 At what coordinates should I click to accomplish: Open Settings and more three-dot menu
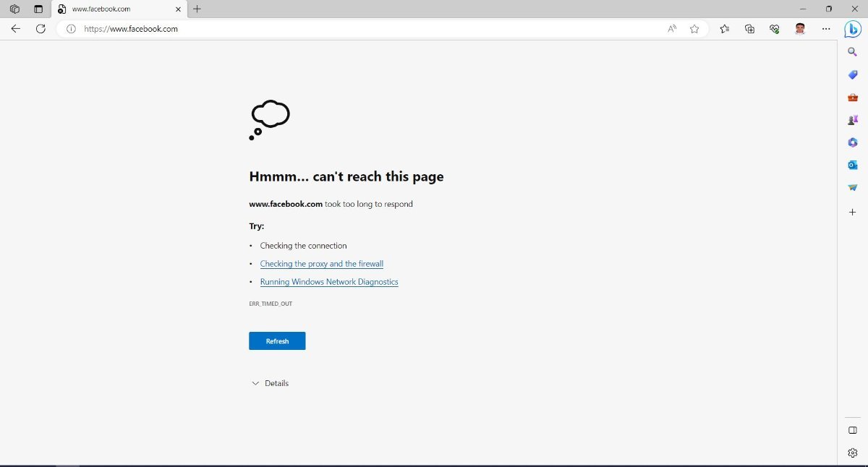[826, 29]
